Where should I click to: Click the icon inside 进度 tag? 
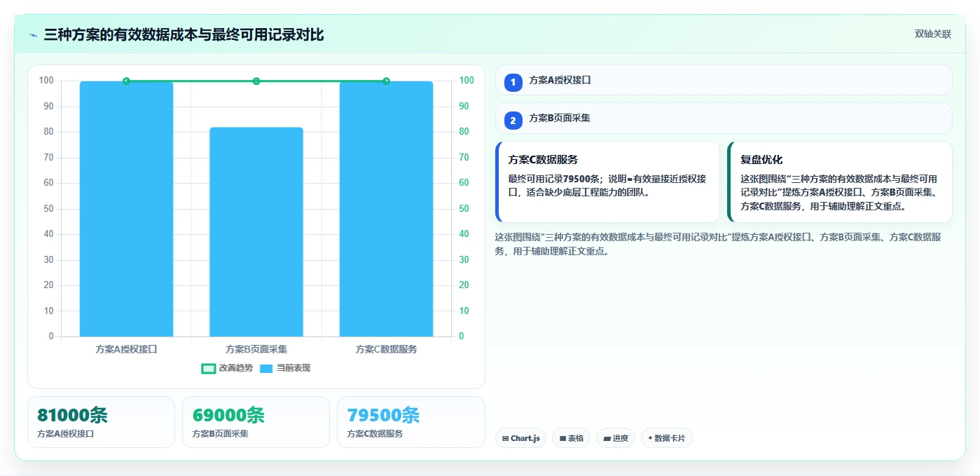[x=607, y=438]
